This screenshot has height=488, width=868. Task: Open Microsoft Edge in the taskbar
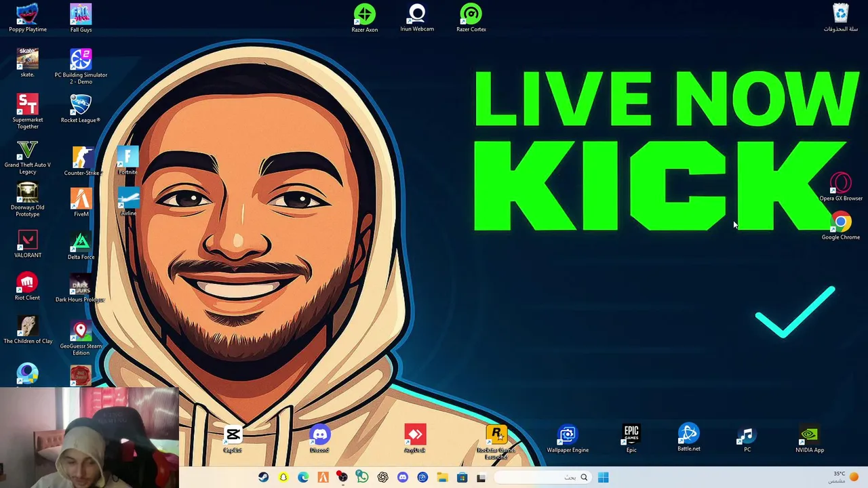click(303, 478)
